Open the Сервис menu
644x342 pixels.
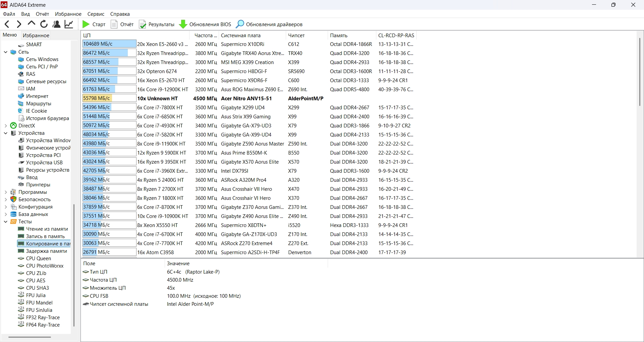pos(96,14)
